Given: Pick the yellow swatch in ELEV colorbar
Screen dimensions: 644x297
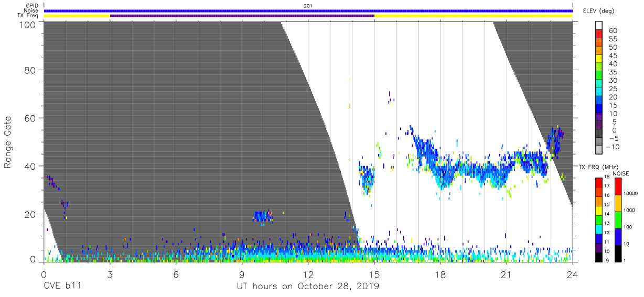Looking at the screenshot, I should point(598,60).
